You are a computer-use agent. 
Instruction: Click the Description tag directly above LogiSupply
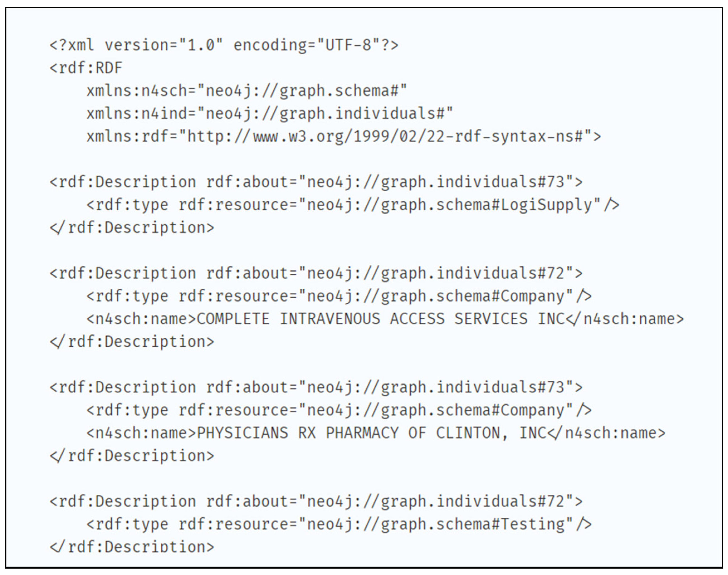point(316,182)
